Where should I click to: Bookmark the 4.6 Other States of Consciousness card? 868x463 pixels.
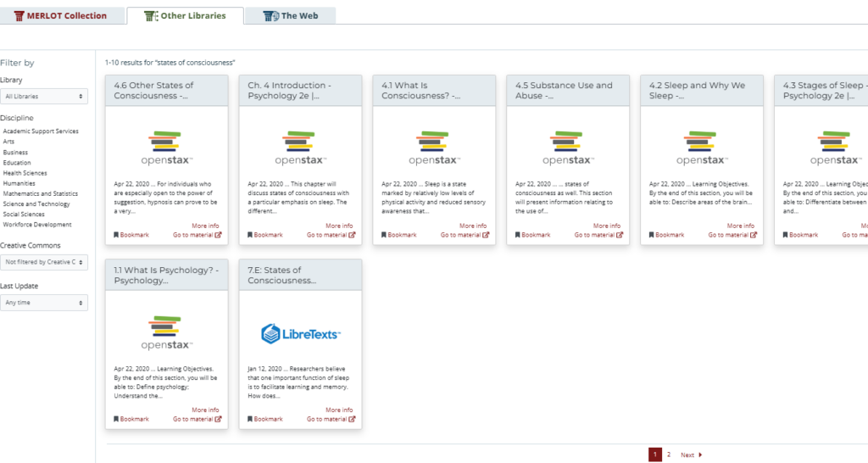coord(131,235)
